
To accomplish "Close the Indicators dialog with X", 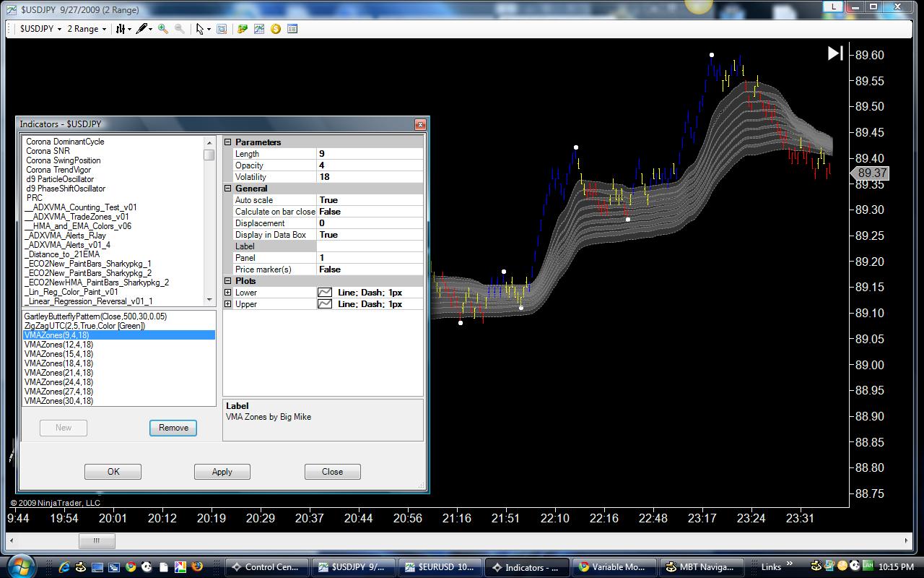I will pos(420,124).
